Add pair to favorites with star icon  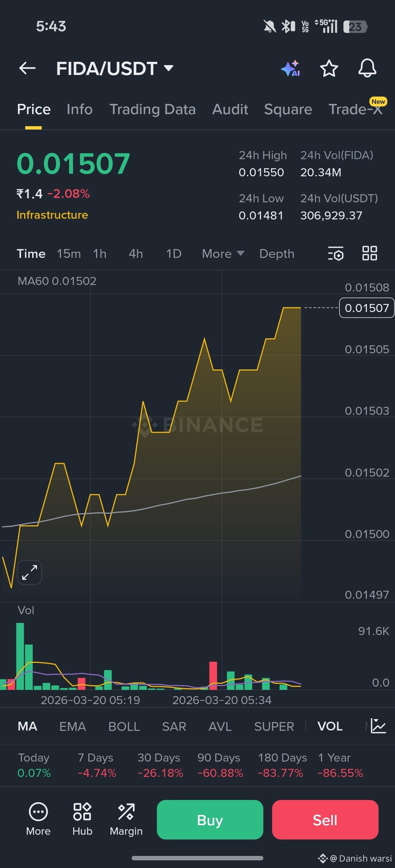[x=329, y=68]
